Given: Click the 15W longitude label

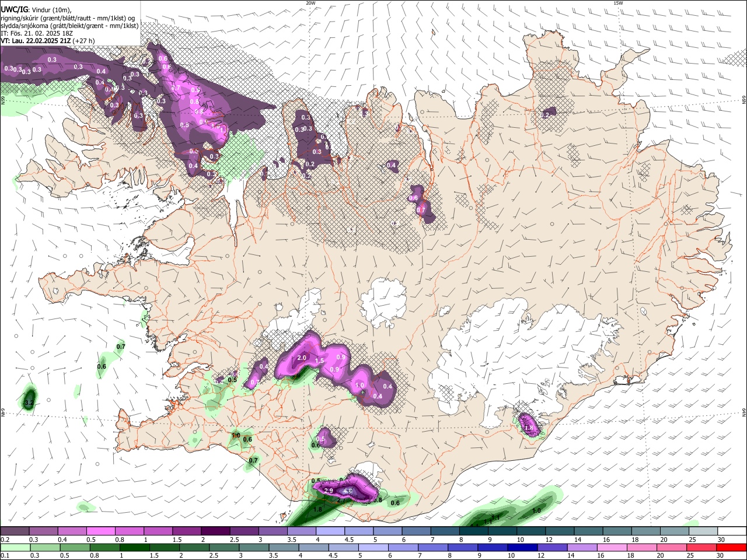Looking at the screenshot, I should [x=618, y=3].
